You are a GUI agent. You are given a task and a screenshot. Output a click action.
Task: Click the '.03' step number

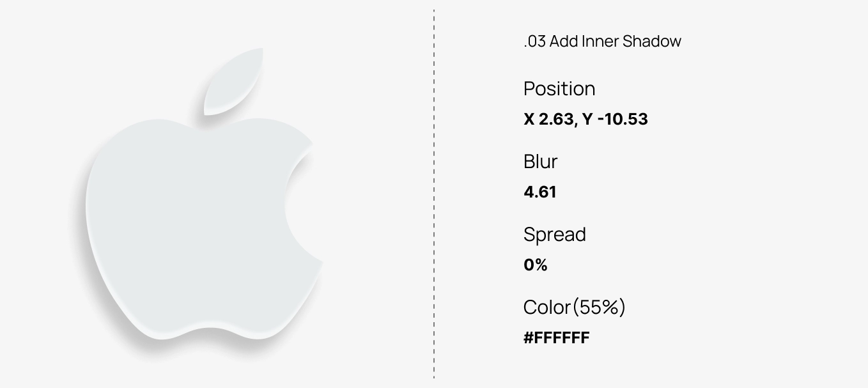pyautogui.click(x=534, y=42)
